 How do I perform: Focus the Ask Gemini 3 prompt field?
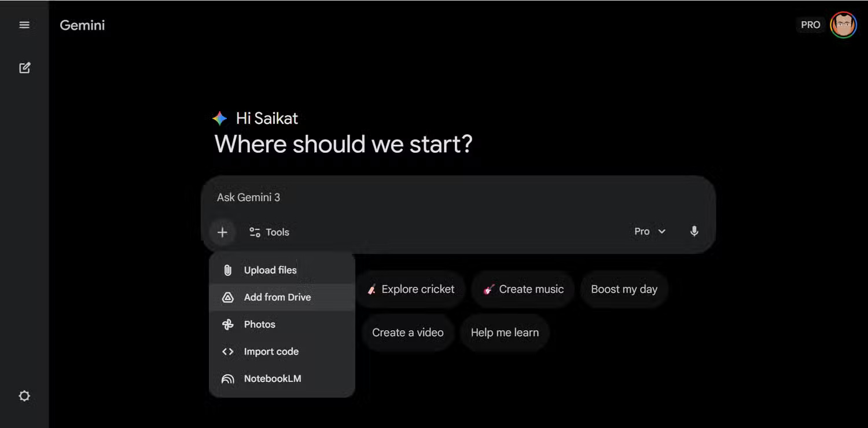tap(457, 197)
